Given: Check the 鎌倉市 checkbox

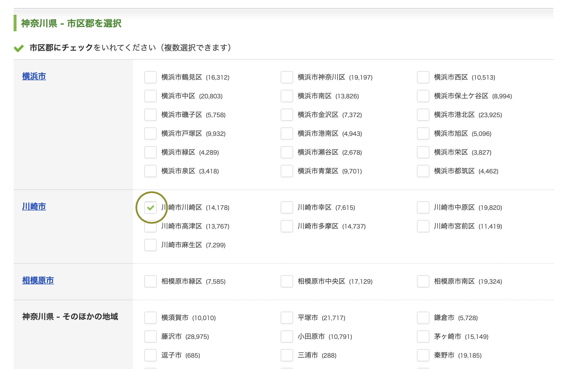Looking at the screenshot, I should coord(423,318).
